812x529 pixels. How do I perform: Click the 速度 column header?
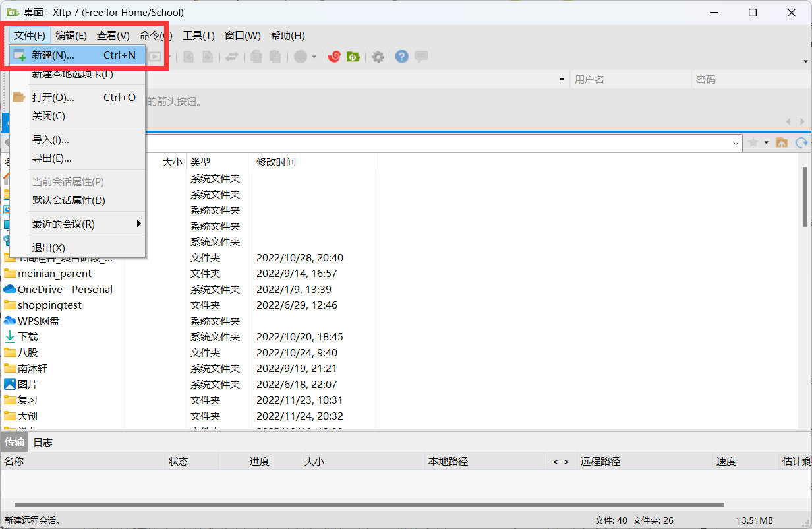coord(745,462)
